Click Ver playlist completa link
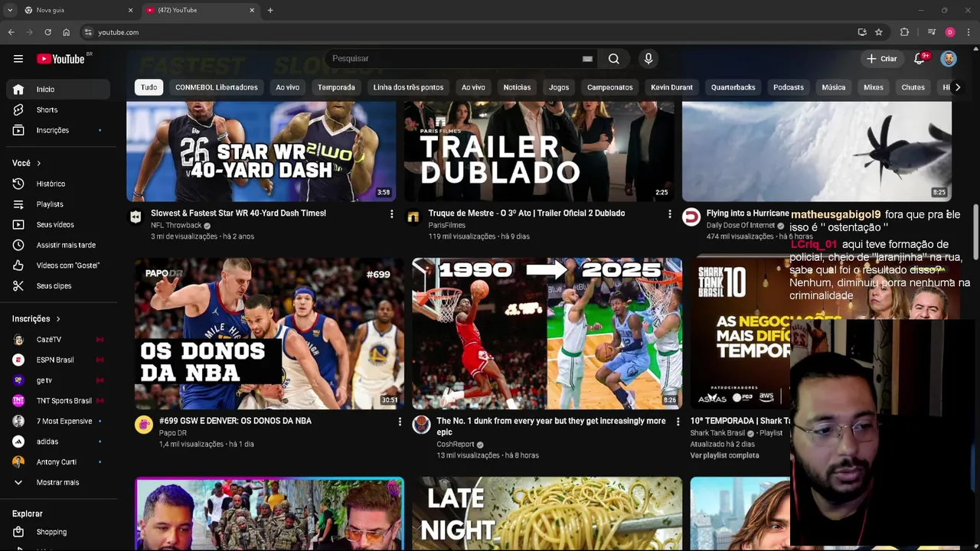Image resolution: width=980 pixels, height=551 pixels. [725, 455]
